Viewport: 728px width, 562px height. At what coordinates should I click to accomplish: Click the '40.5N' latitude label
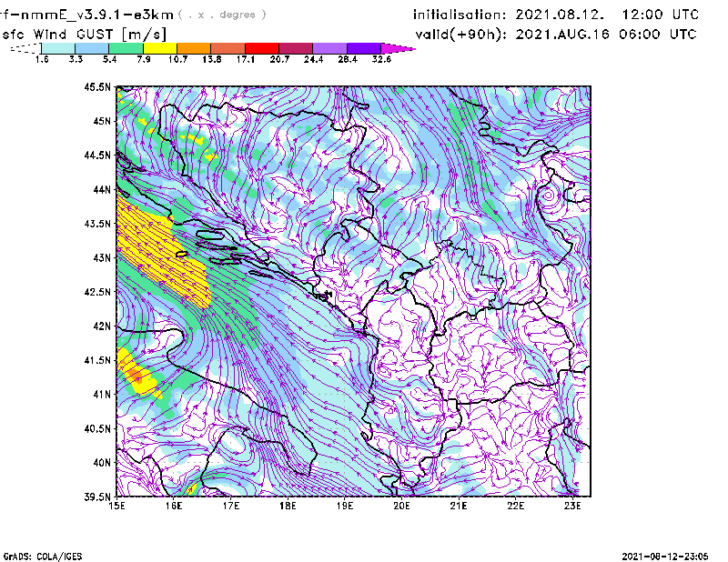(97, 428)
